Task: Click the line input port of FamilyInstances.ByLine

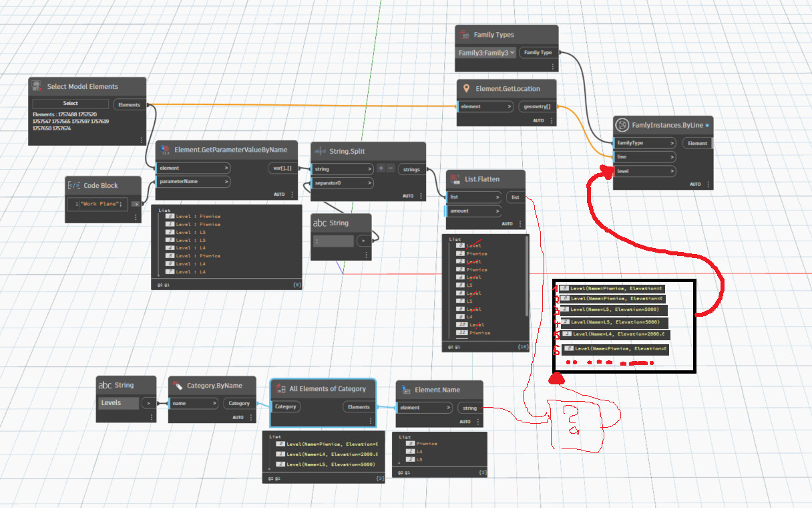Action: pos(644,157)
